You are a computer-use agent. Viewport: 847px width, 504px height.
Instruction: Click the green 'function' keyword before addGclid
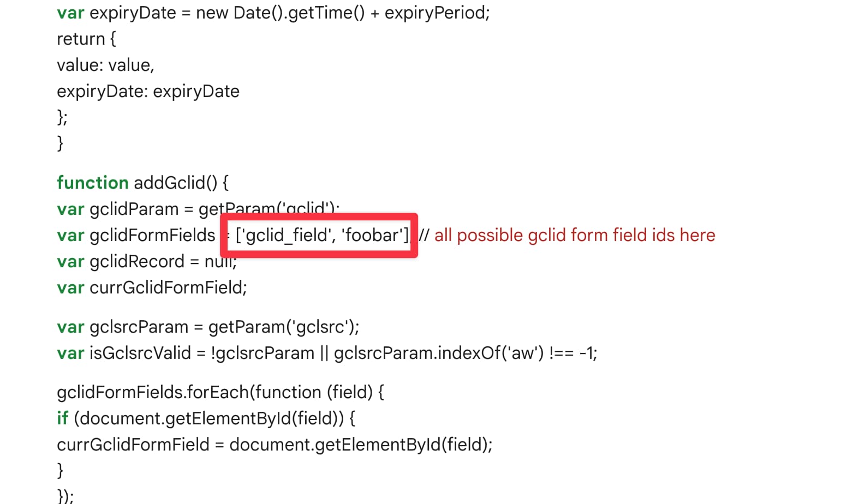pyautogui.click(x=93, y=183)
